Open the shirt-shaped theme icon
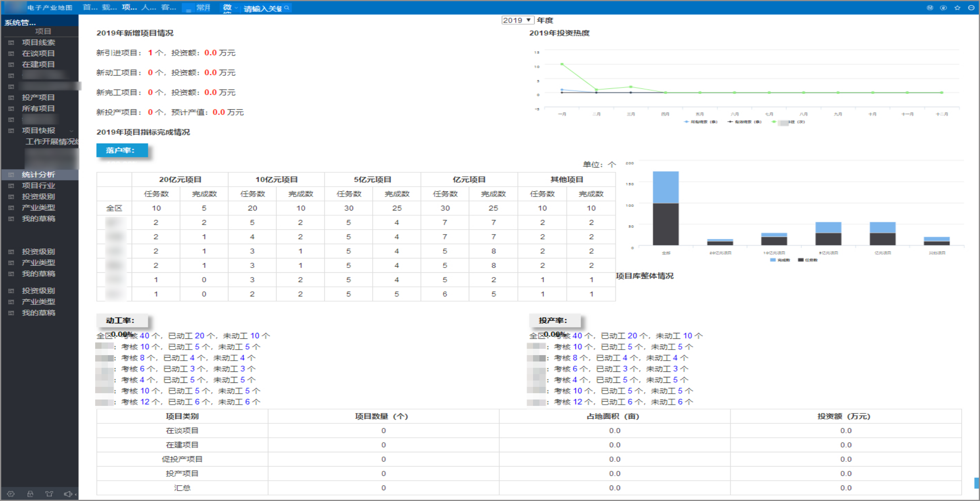This screenshot has width=980, height=501. [49, 494]
